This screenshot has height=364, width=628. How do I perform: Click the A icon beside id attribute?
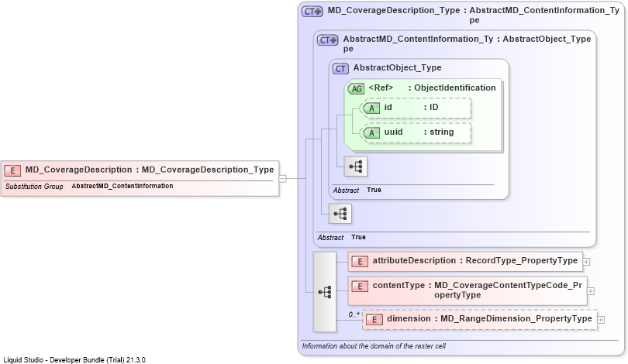pyautogui.click(x=371, y=108)
